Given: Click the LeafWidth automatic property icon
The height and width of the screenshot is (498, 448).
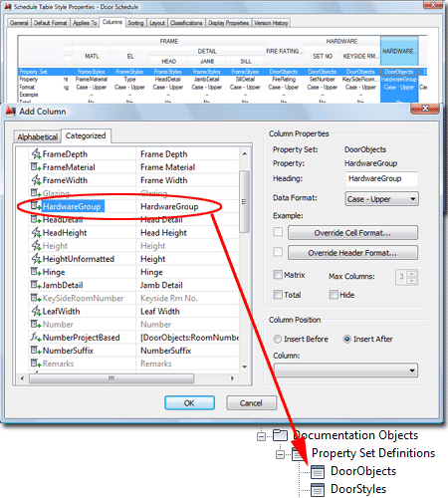Looking at the screenshot, I should (36, 311).
